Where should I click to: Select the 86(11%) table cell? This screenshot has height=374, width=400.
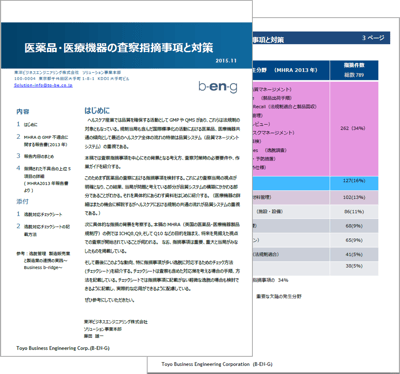pos(354,212)
